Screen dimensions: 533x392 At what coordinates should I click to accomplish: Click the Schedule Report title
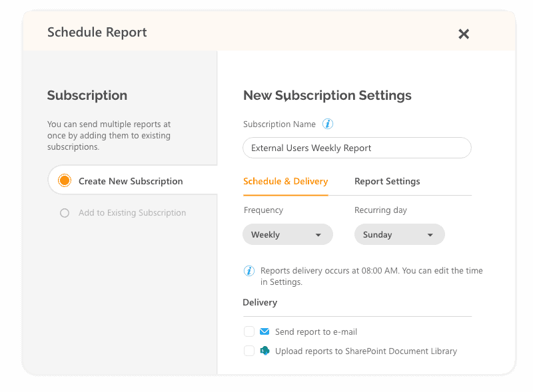[97, 32]
